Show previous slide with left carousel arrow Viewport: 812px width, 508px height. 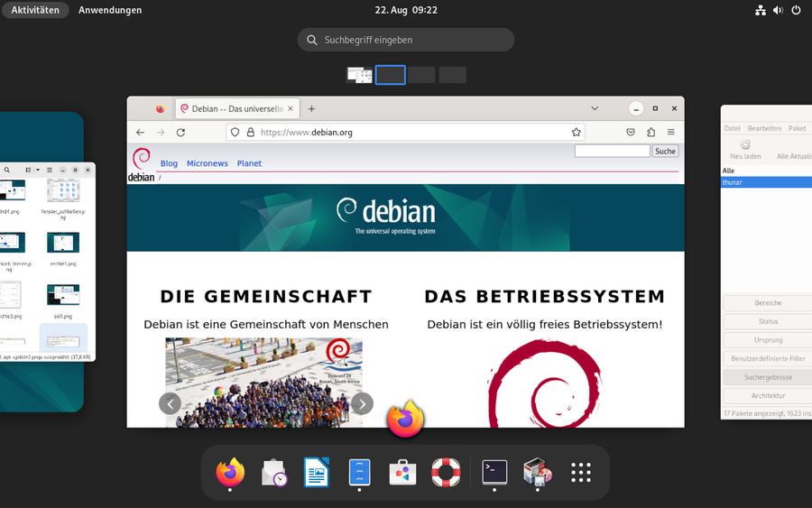170,403
